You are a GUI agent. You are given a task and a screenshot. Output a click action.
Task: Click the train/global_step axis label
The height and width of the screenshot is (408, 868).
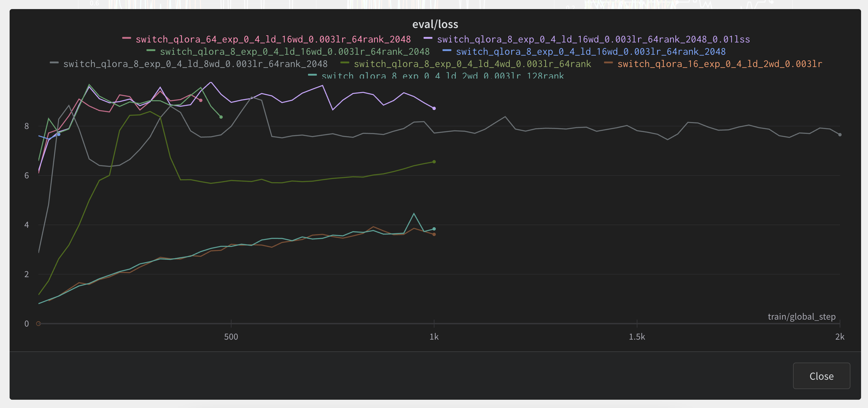(801, 317)
